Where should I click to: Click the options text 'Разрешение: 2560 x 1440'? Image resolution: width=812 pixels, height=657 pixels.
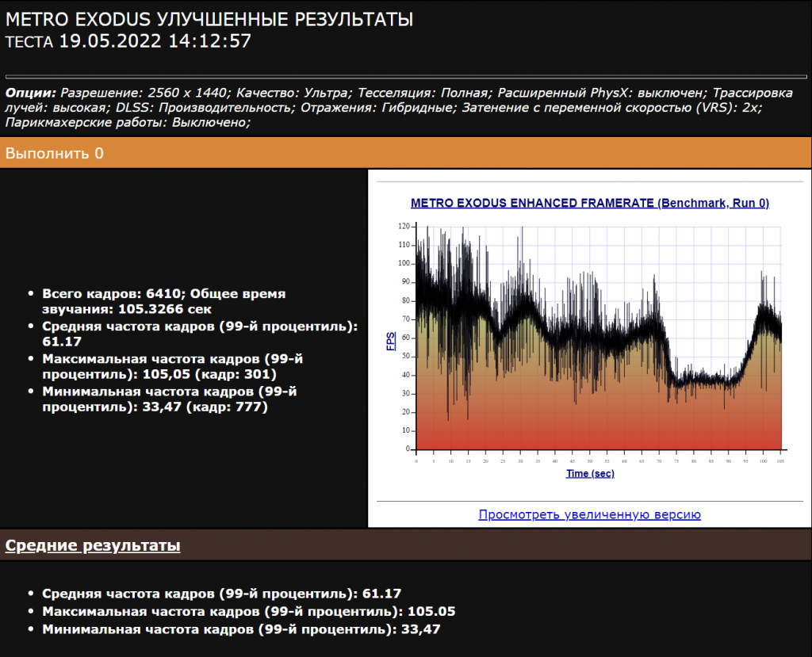144,93
